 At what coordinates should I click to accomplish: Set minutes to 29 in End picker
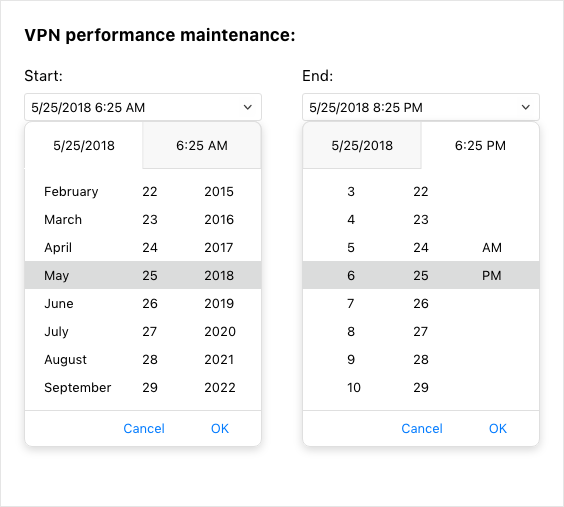point(421,388)
